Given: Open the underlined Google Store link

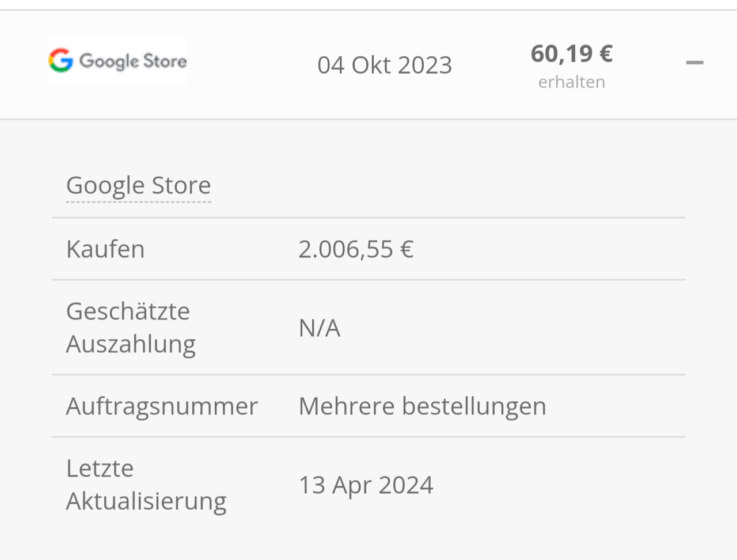Looking at the screenshot, I should [x=138, y=185].
